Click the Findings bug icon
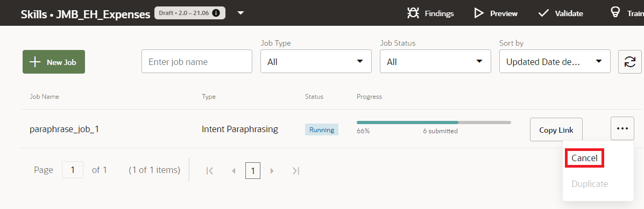644x209 pixels. pyautogui.click(x=413, y=13)
